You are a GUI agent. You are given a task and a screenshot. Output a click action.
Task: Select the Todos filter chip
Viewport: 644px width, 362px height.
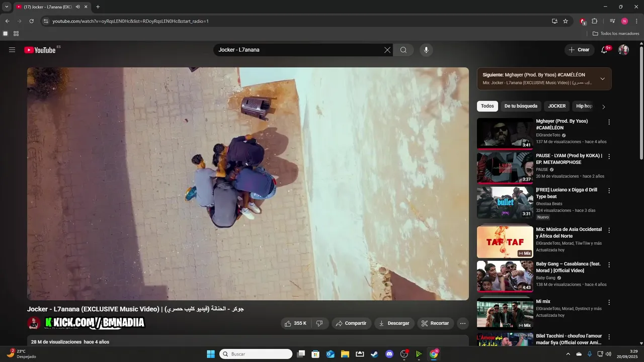[488, 106]
